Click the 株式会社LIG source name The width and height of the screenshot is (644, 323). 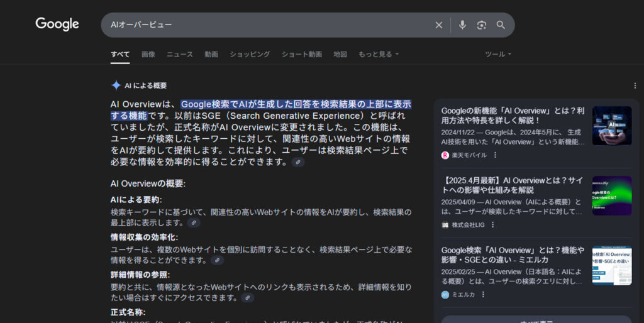point(468,225)
